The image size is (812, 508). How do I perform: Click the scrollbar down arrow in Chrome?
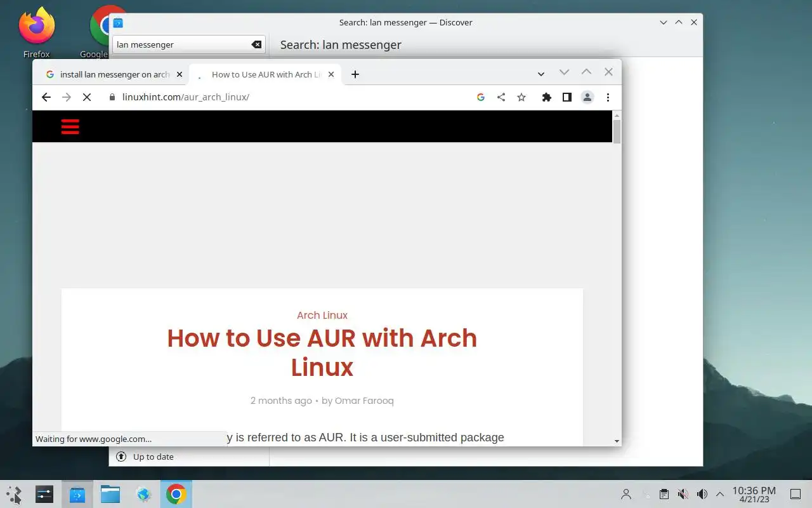(617, 441)
